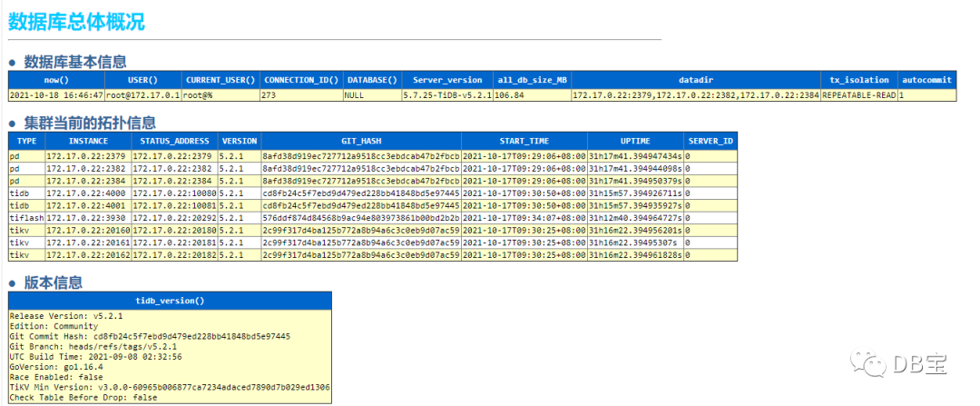This screenshot has height=406, width=980.
Task: Select the tiflash type cell
Action: click(x=27, y=218)
